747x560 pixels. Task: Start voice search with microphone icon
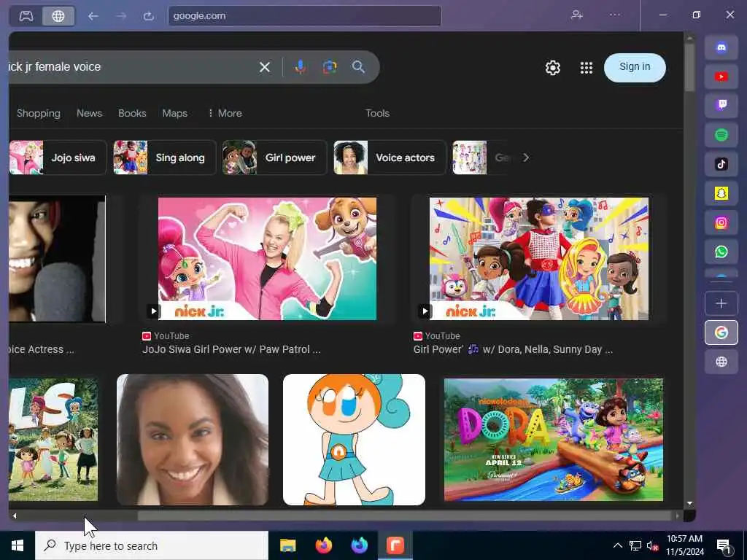pyautogui.click(x=300, y=67)
